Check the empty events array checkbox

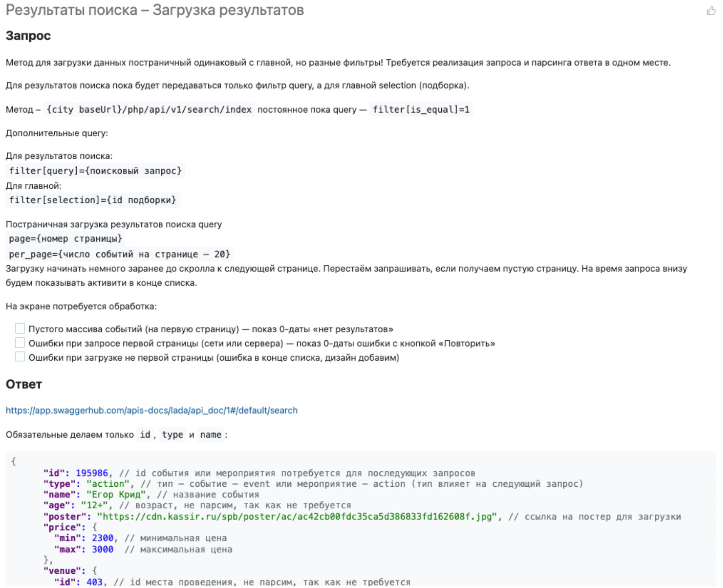pos(20,328)
